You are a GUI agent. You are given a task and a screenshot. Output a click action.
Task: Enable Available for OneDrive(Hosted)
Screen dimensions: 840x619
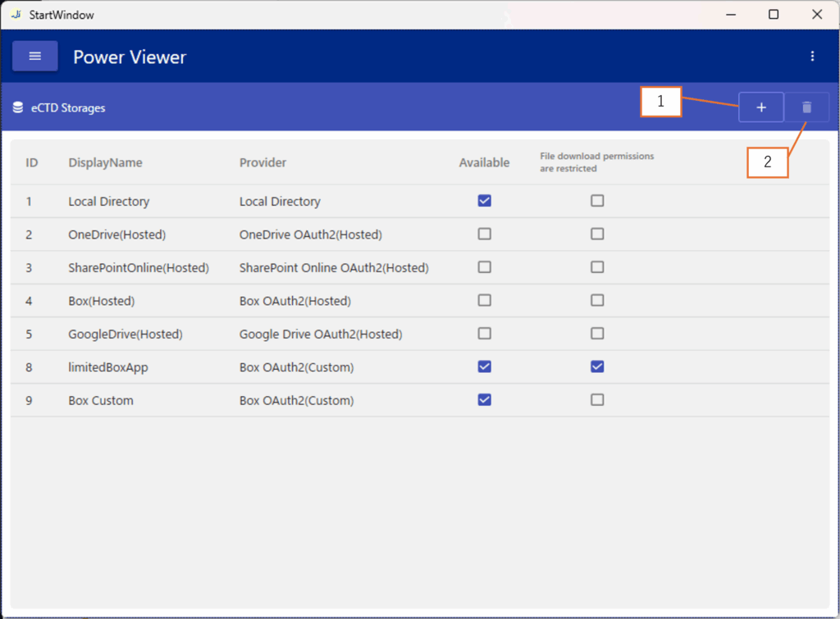484,234
